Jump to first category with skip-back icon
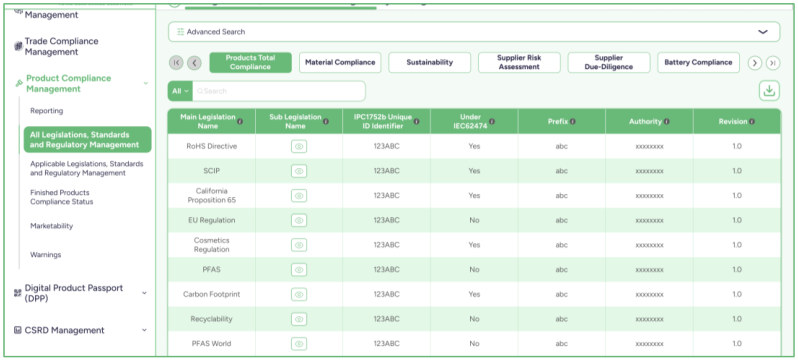 click(x=176, y=63)
